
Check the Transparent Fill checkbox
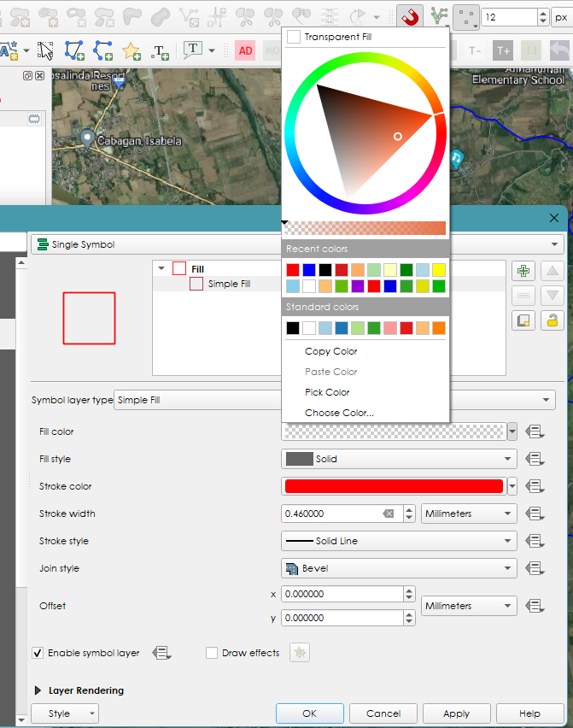pos(294,37)
